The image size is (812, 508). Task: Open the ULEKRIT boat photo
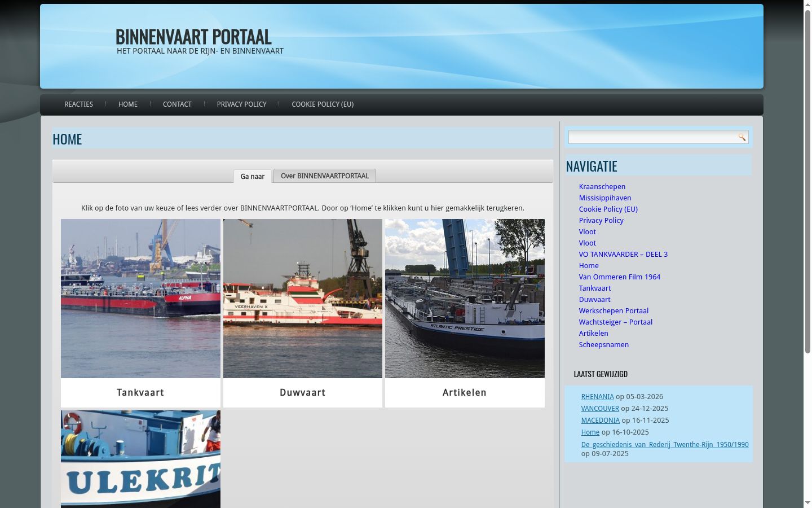coord(140,459)
